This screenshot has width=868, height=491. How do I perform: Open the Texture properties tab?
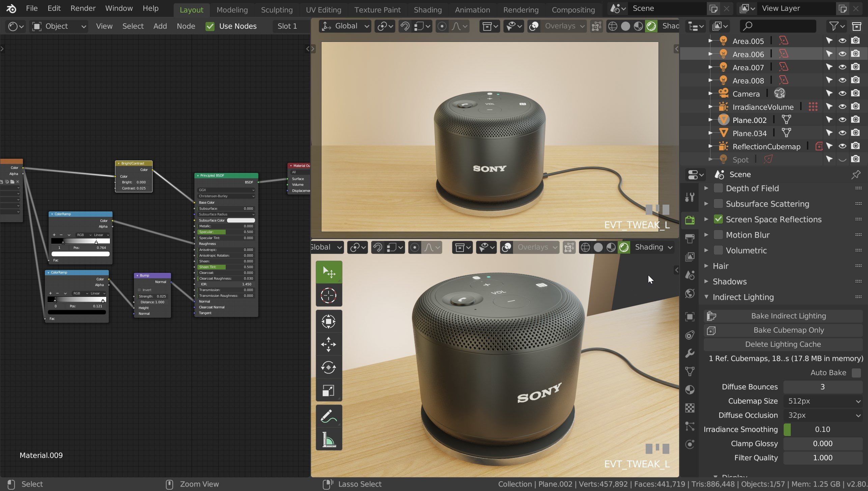(690, 408)
